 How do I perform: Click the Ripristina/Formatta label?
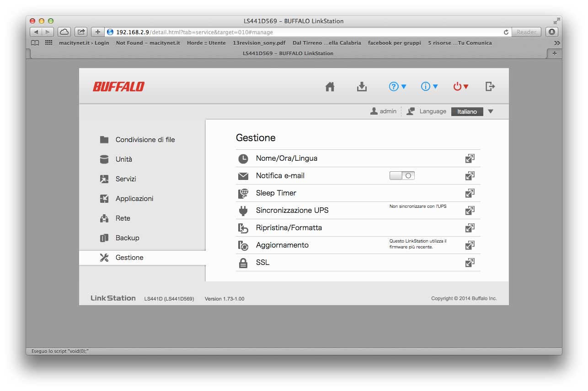pos(289,228)
